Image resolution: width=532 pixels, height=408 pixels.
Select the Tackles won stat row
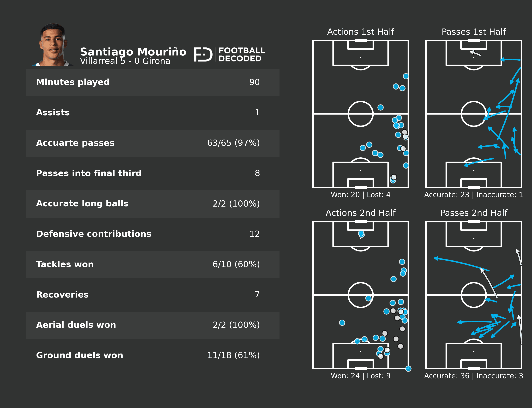pyautogui.click(x=153, y=264)
